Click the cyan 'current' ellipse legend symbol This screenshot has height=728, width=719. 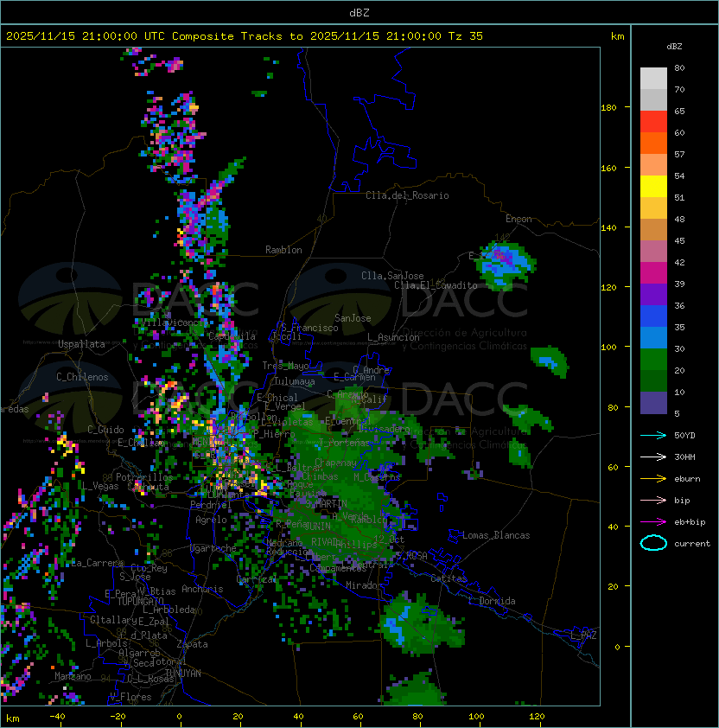653,543
